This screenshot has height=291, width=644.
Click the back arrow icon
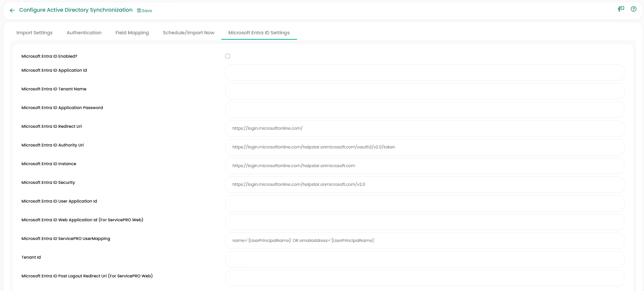[x=12, y=11]
